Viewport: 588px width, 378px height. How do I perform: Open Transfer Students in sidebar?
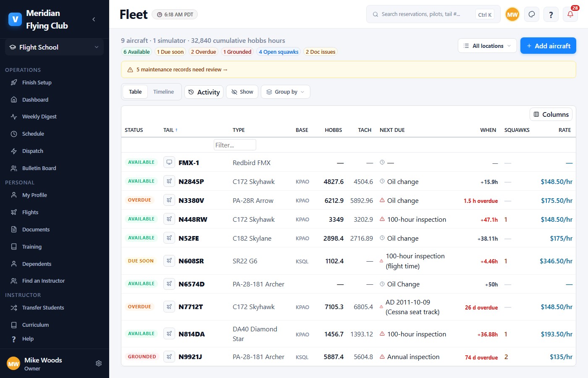tap(43, 308)
